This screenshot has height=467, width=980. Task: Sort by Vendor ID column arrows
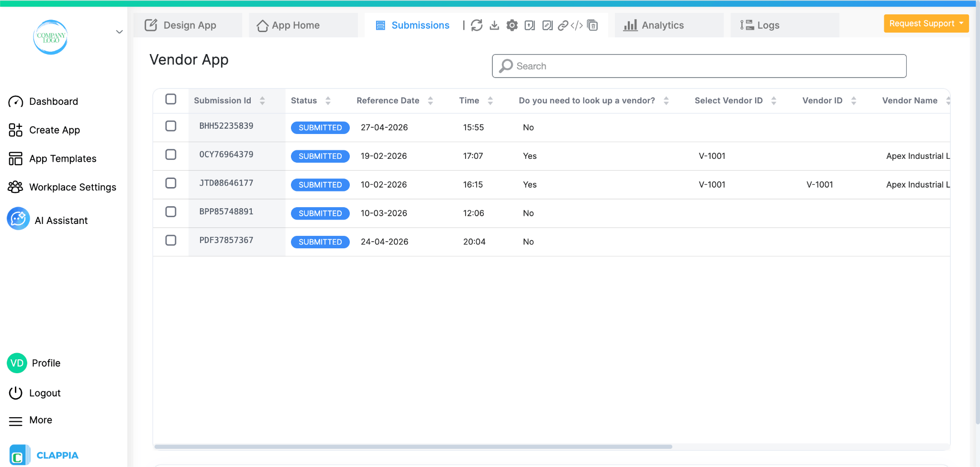click(x=854, y=100)
